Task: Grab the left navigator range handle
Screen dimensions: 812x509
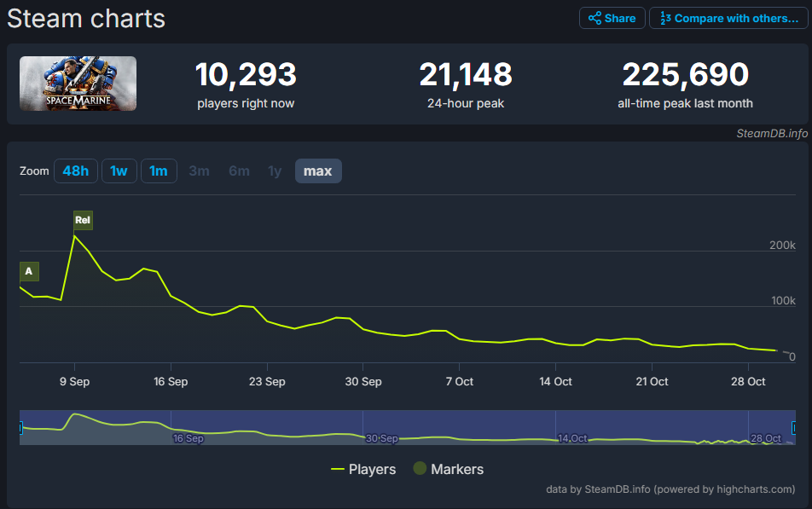Action: click(20, 428)
